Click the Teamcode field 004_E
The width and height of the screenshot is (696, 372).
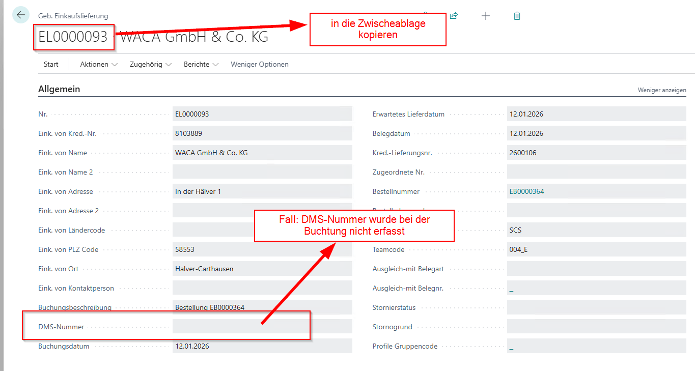tap(596, 249)
